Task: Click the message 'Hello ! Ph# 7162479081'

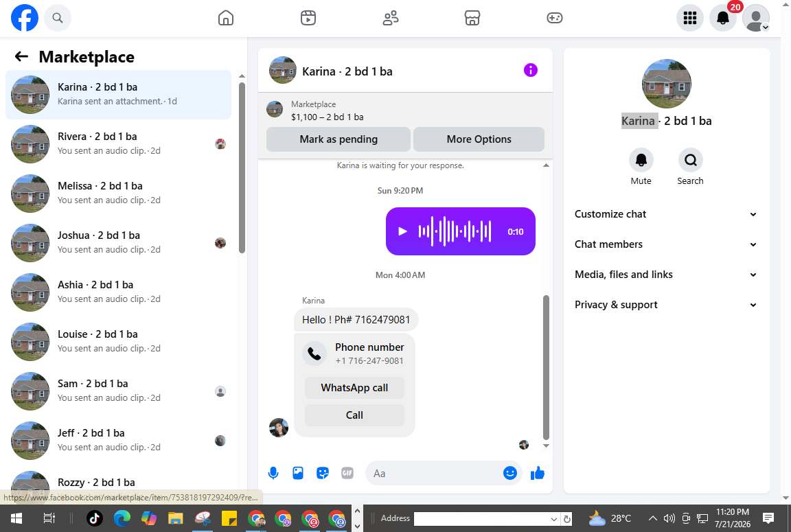Action: (x=356, y=320)
